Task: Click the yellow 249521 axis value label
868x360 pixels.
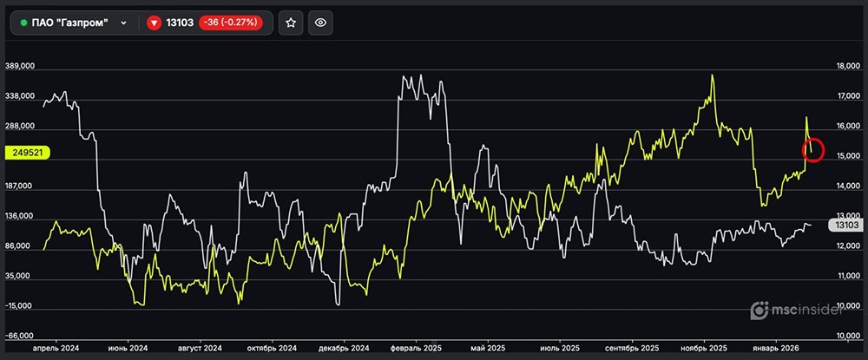Action: coord(30,152)
